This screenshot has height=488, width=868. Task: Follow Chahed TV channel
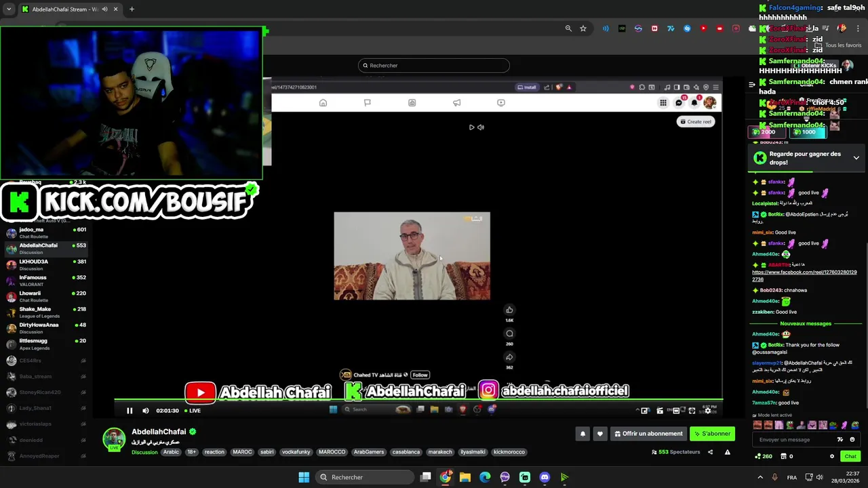coord(420,375)
